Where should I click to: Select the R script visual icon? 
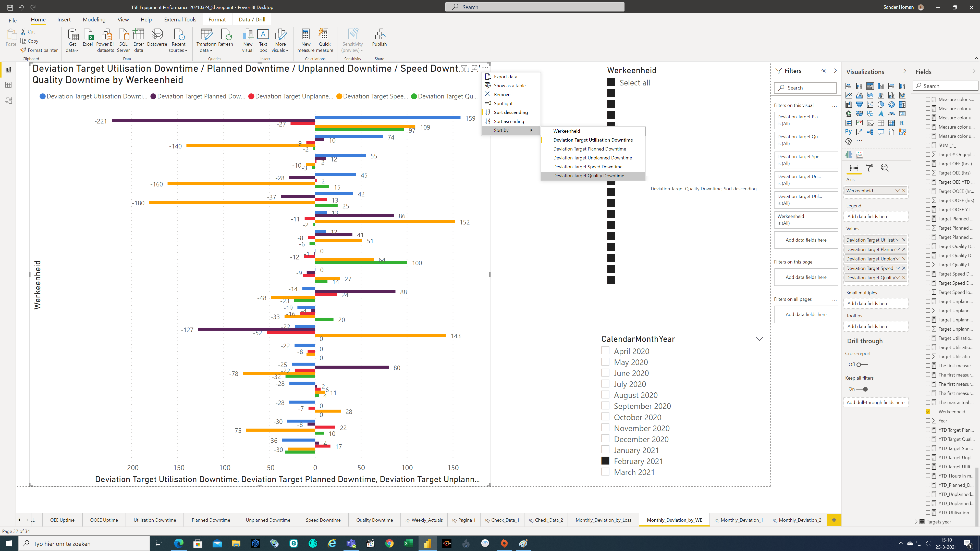click(x=902, y=123)
